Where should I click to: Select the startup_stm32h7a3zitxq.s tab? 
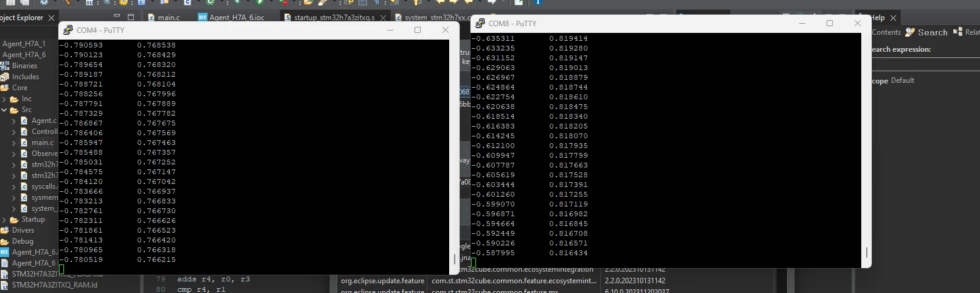point(334,18)
